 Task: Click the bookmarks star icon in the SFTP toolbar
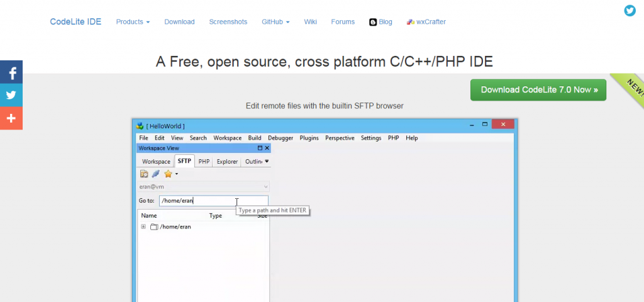point(168,174)
